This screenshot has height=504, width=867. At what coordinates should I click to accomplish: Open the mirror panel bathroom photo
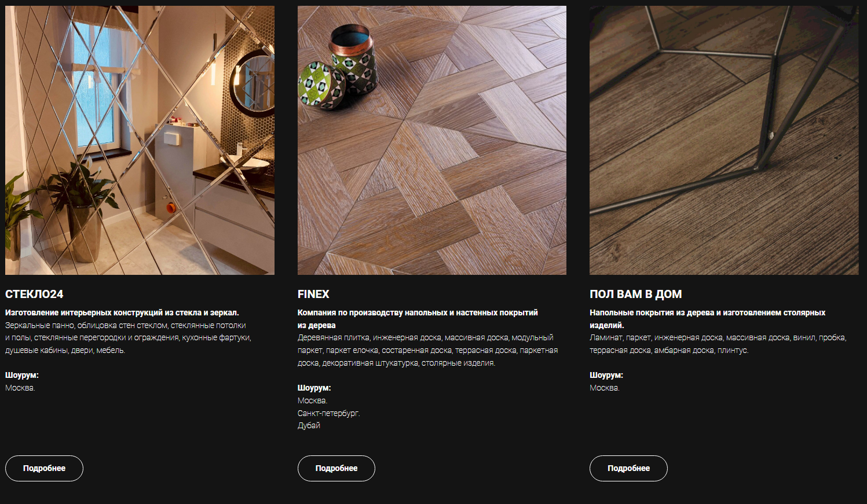pos(140,140)
